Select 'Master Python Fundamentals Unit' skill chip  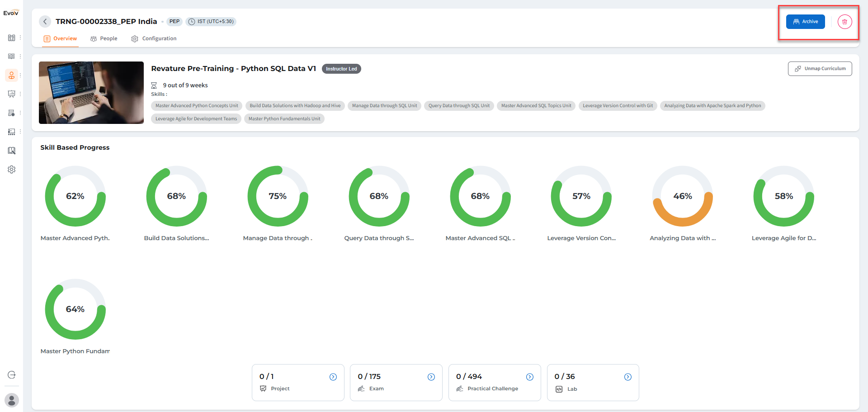(x=284, y=119)
